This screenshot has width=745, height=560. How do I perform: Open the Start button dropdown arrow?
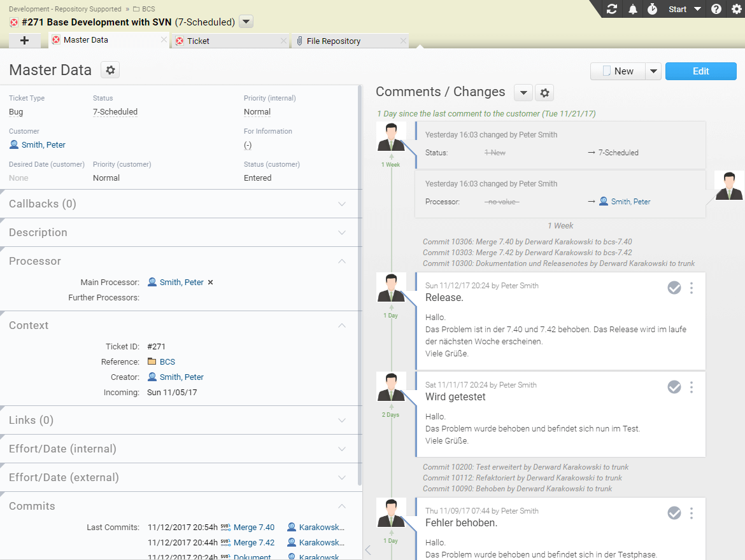click(x=697, y=9)
